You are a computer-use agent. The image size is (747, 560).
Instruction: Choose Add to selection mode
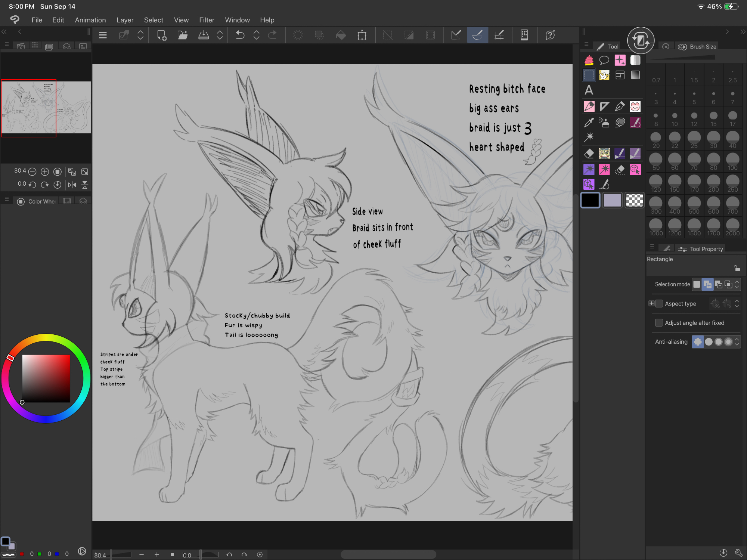(707, 284)
